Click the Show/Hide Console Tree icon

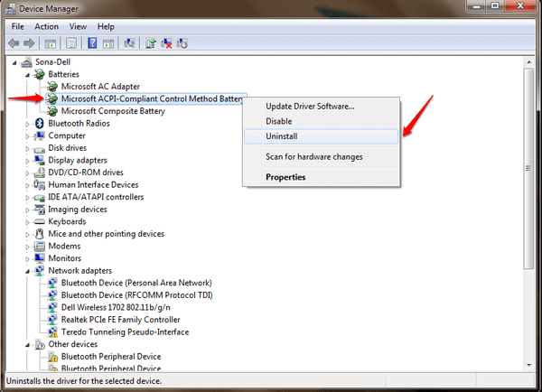tap(51, 43)
